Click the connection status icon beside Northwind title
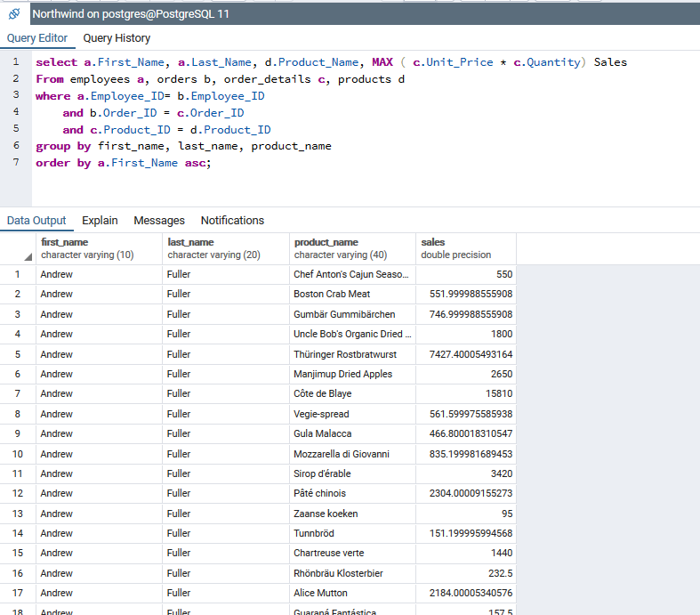The width and height of the screenshot is (700, 615). (x=14, y=14)
